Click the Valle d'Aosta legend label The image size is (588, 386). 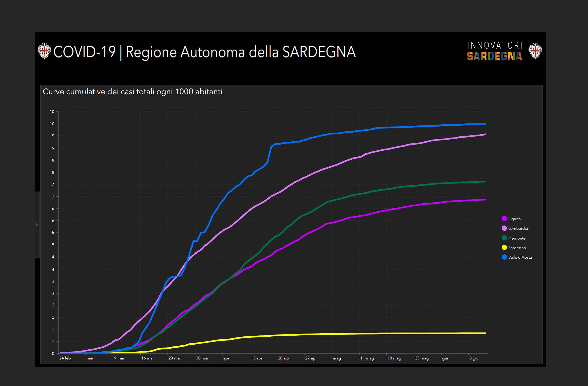[x=520, y=257]
